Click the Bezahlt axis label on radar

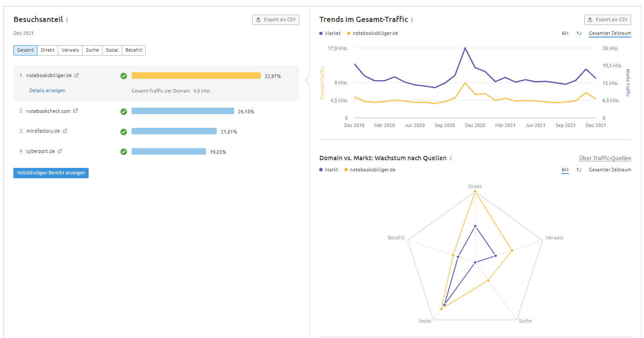click(396, 238)
